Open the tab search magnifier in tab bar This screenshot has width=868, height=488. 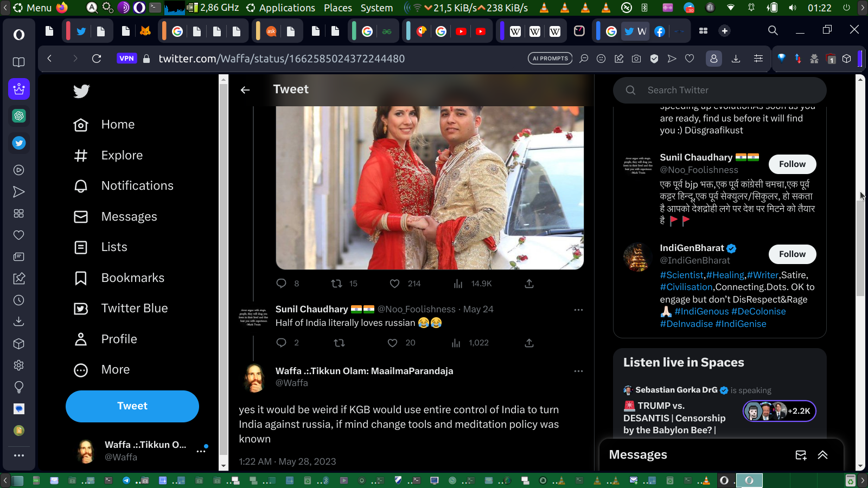[773, 31]
